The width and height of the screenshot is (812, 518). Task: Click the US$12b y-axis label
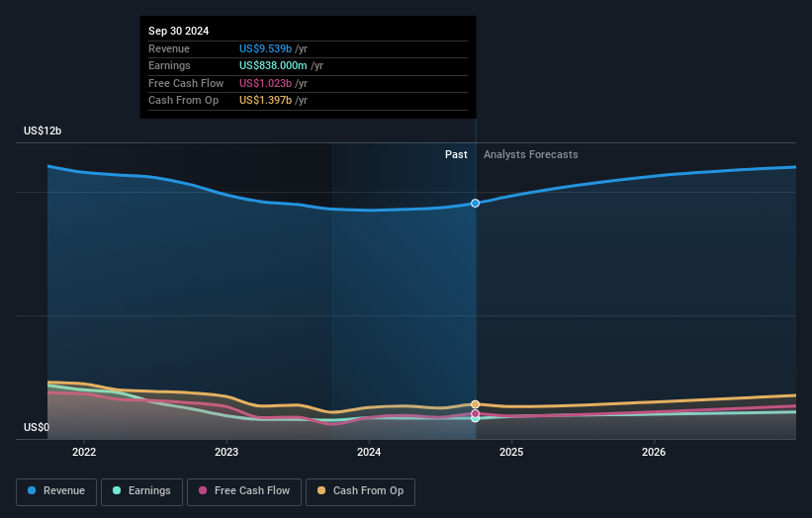click(x=43, y=130)
